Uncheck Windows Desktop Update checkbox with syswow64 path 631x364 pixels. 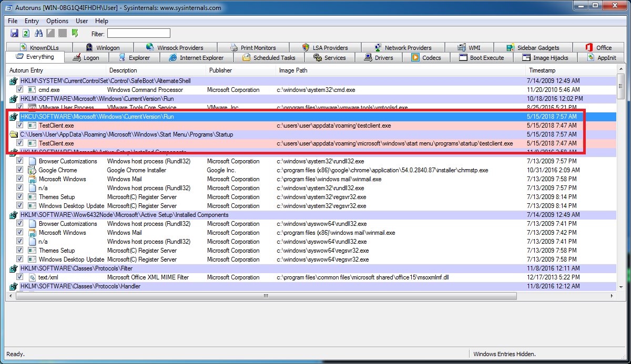pos(20,259)
